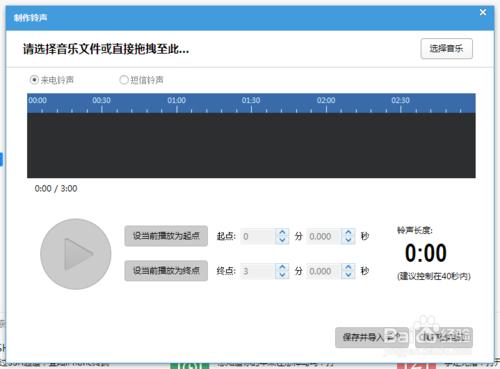Viewport: 500px width, 369px height.
Task: Decrease the 终点 minutes value
Action: (282, 275)
